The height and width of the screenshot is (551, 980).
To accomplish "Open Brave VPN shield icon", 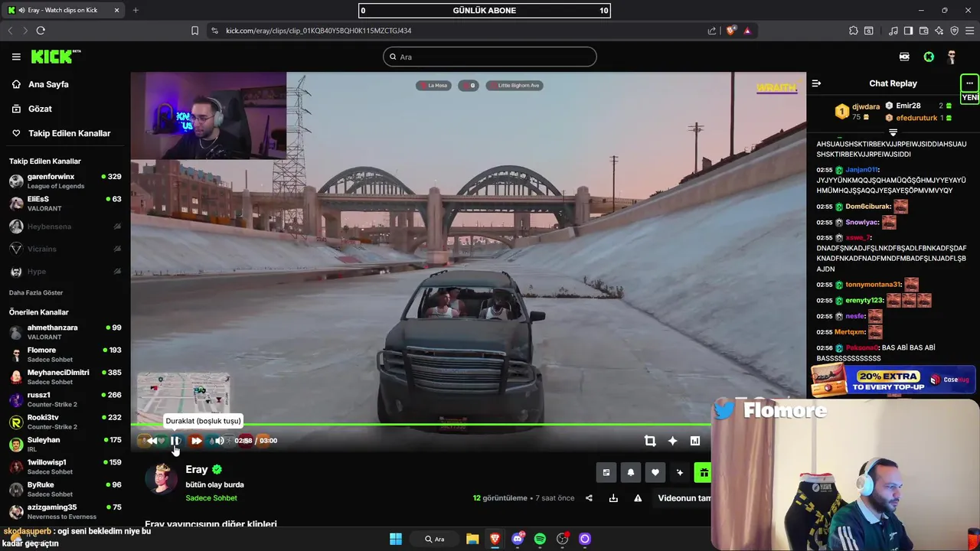I will tap(954, 31).
